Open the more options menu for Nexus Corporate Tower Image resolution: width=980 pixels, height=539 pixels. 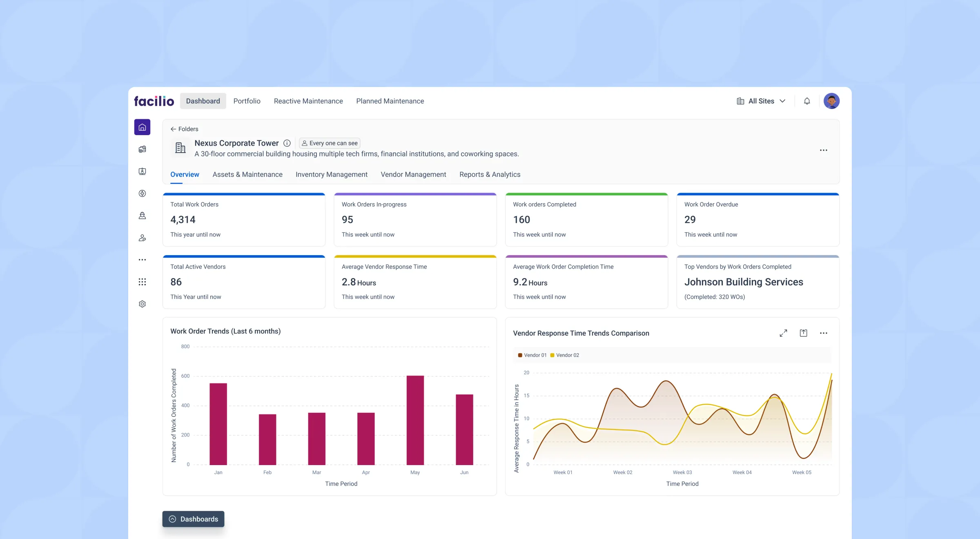824,150
